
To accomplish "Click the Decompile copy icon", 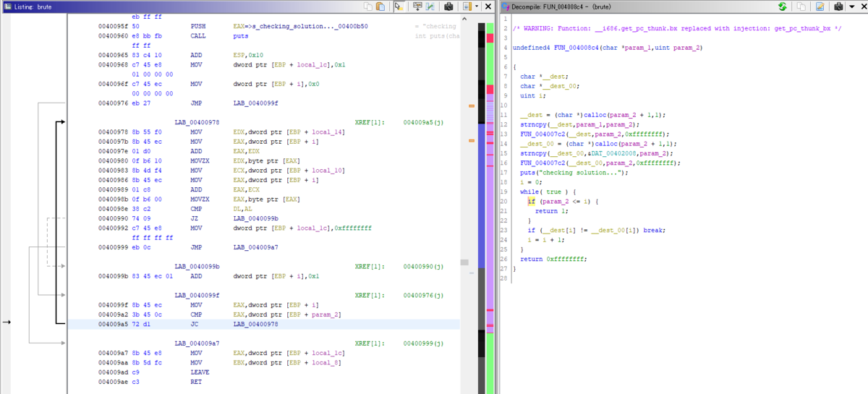I will [801, 7].
